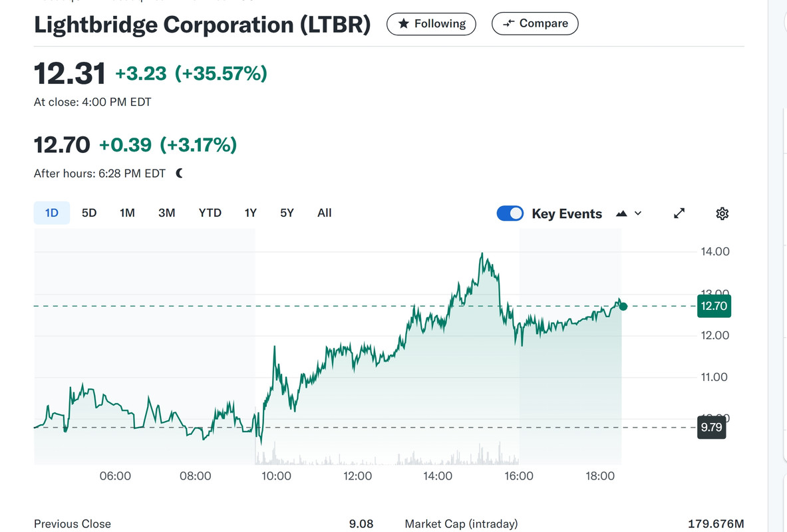Select the YTD chart range
The height and width of the screenshot is (532, 787).
coord(210,213)
